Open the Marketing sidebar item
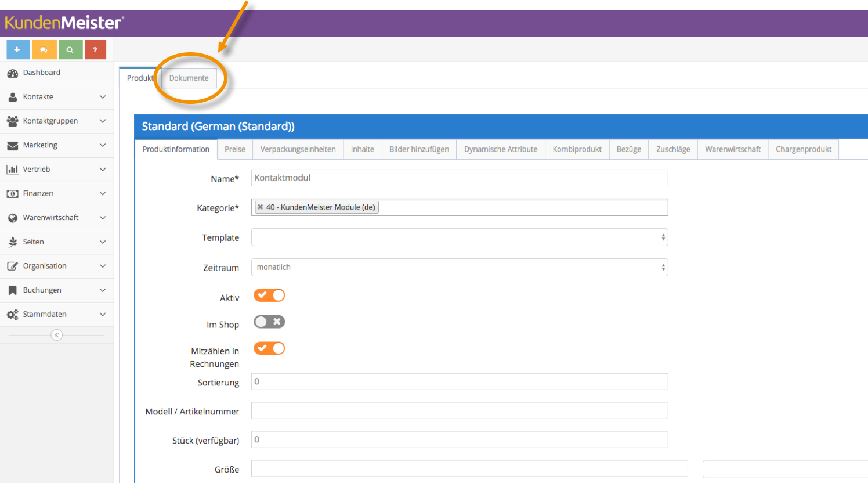The image size is (868, 483). point(57,145)
